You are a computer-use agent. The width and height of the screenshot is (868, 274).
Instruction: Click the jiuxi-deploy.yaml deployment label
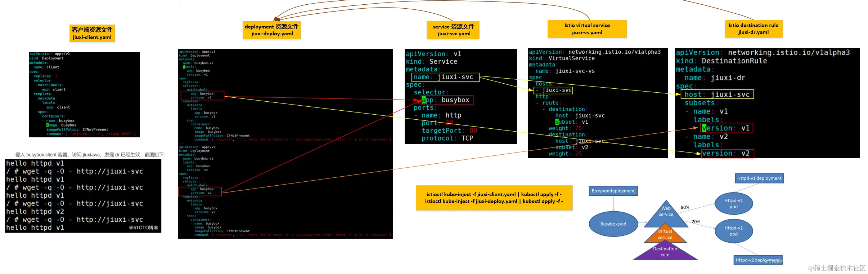coord(272,30)
